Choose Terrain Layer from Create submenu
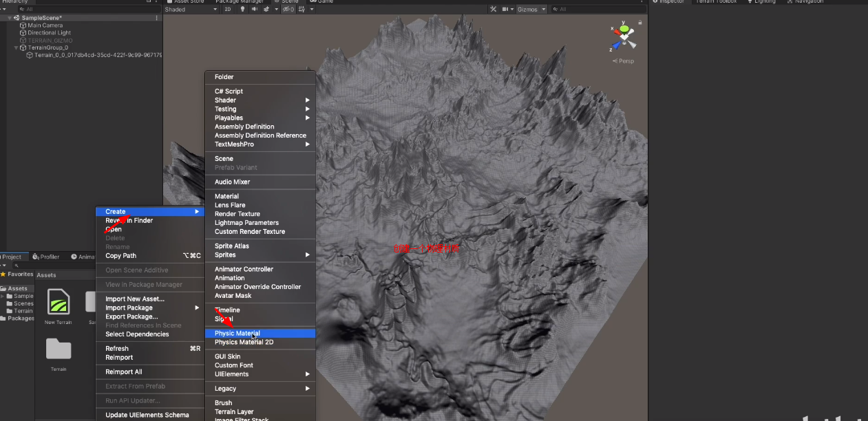 260,412
